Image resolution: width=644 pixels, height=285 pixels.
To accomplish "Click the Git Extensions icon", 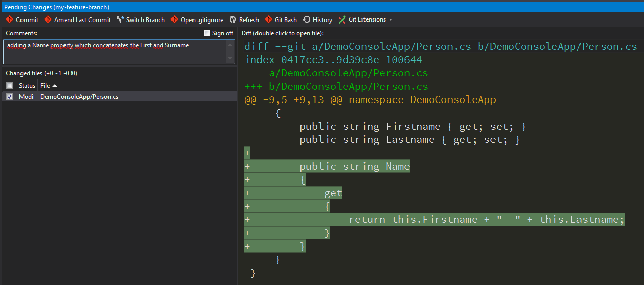I will (x=342, y=19).
